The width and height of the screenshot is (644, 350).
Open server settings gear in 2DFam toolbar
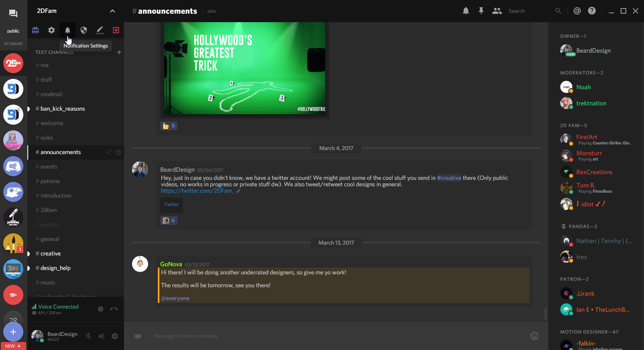point(52,30)
